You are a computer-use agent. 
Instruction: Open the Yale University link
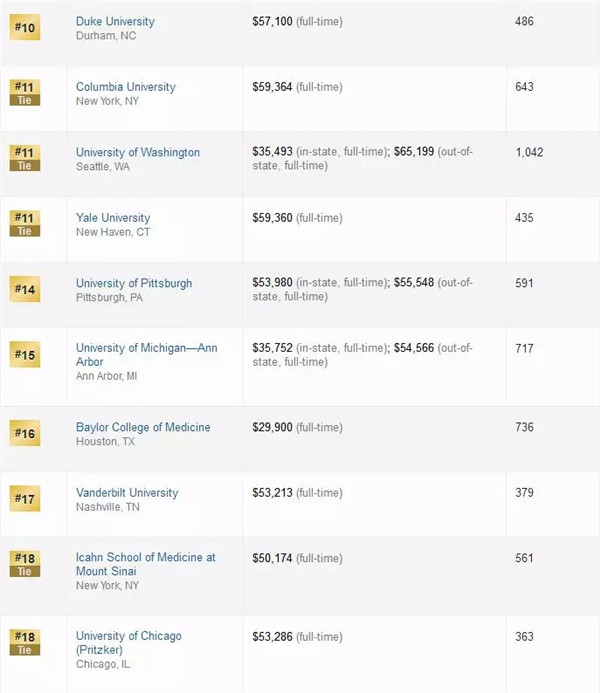(x=113, y=217)
